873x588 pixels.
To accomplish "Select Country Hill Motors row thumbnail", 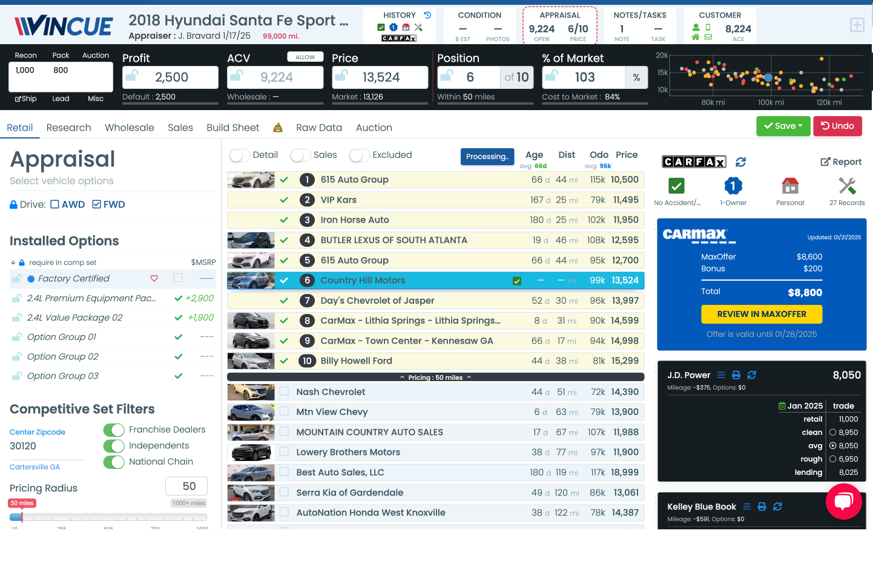I will (x=251, y=280).
